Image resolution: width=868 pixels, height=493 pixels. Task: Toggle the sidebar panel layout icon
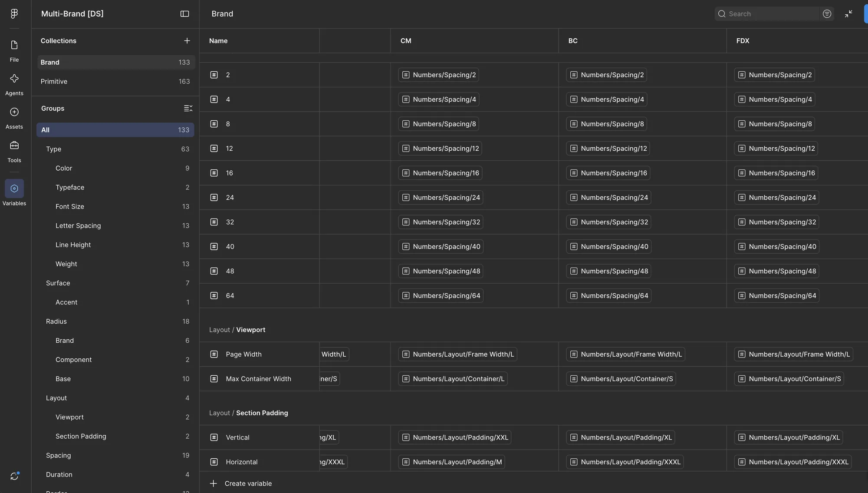[184, 14]
